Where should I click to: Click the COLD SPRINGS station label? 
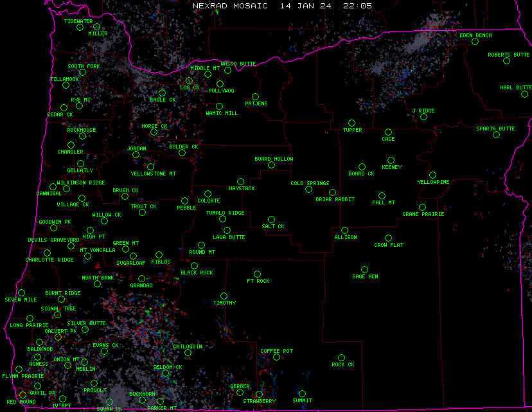[310, 183]
